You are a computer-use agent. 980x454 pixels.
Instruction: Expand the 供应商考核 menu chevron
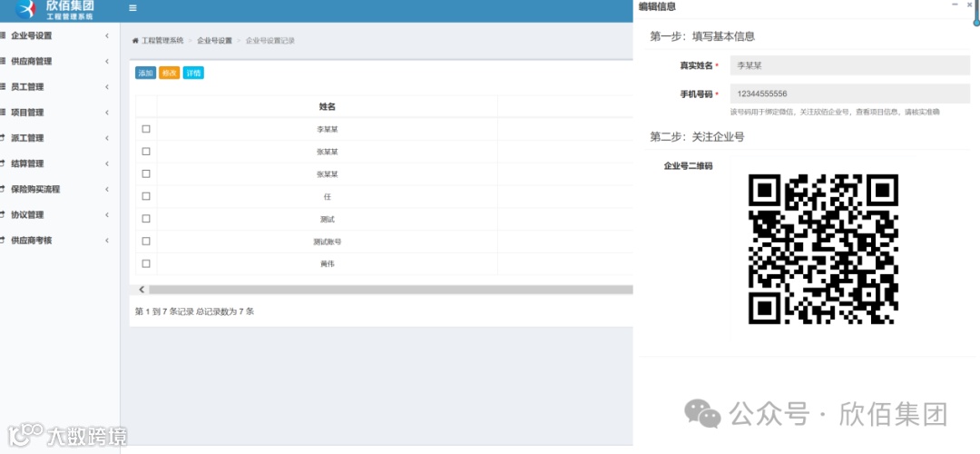(x=107, y=240)
